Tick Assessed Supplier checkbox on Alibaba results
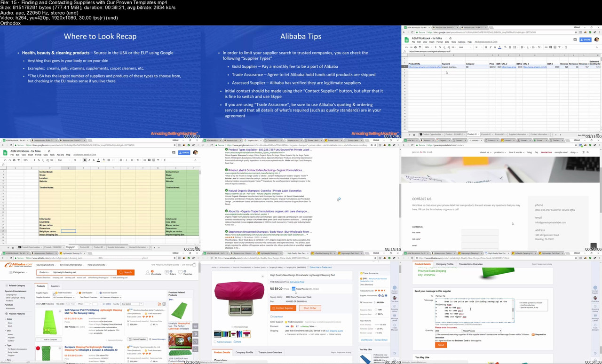Image resolution: width=602 pixels, height=364 pixels. (x=98, y=293)
